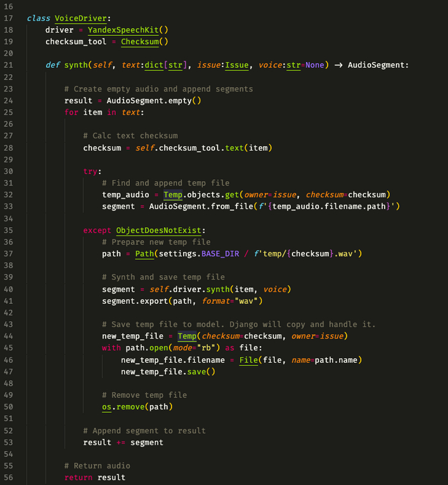Click the underlined Temp on line 32
Image resolution: width=448 pixels, height=485 pixels.
[x=173, y=195]
